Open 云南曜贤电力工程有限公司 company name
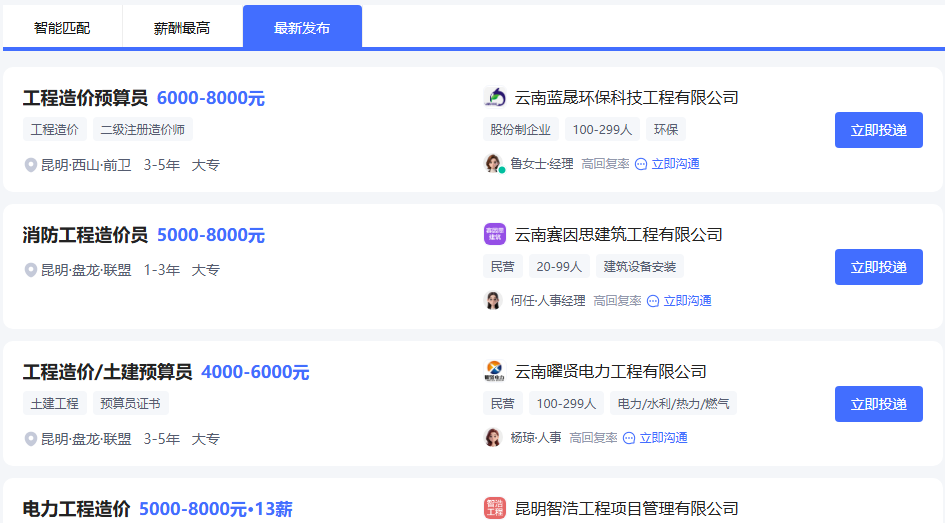This screenshot has height=523, width=945. click(610, 372)
